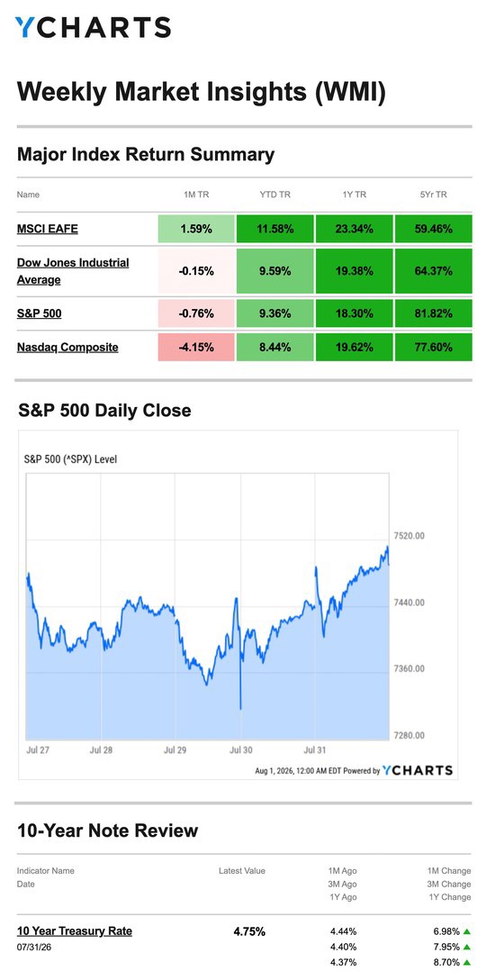Open the Dow Jones Industrial Average link
The image size is (486, 980).
(x=73, y=271)
